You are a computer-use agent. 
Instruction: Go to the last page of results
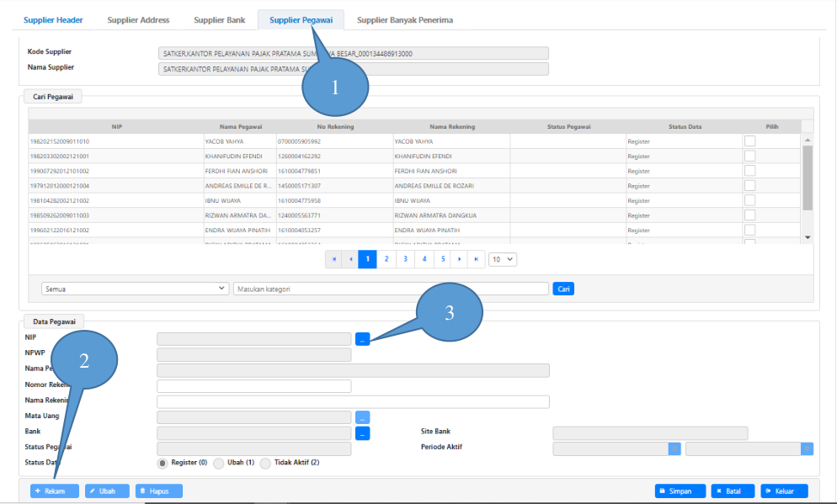(x=477, y=259)
